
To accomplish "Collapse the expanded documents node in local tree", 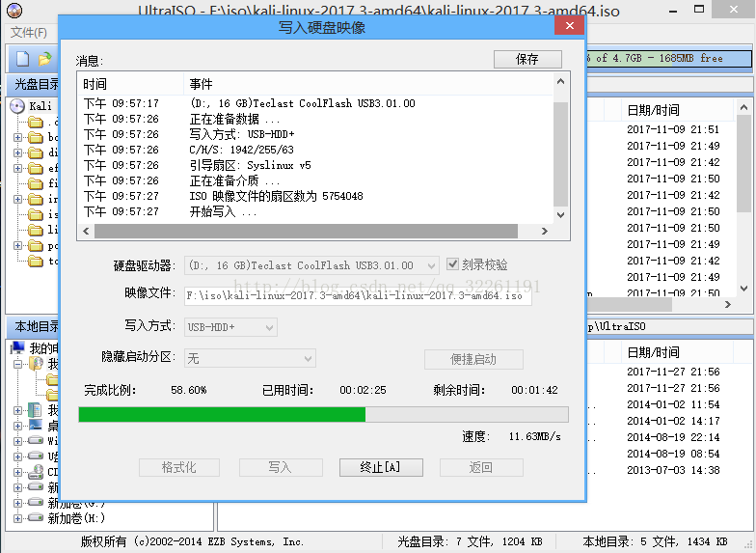I will coord(17,364).
